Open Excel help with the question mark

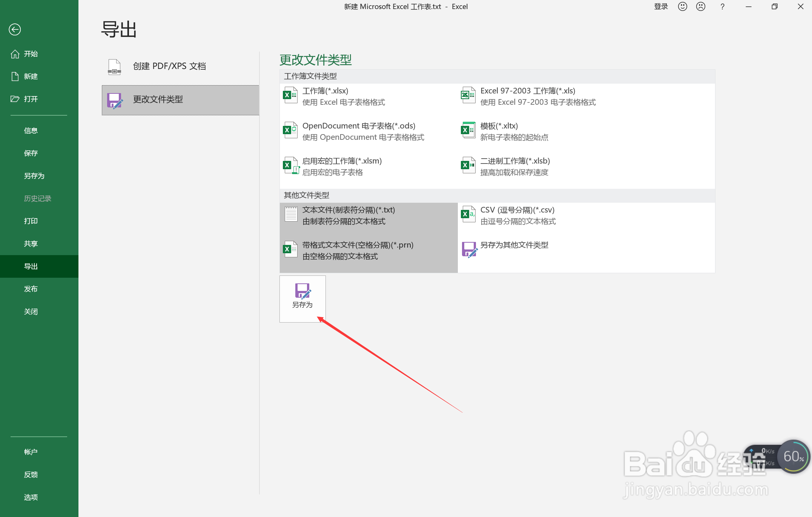click(x=722, y=6)
